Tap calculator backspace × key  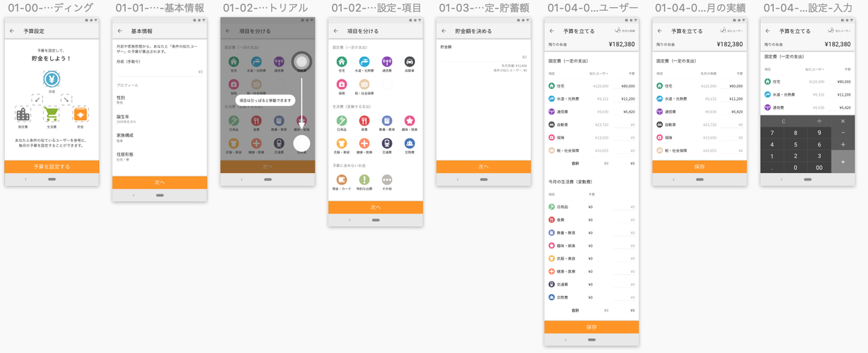pyautogui.click(x=843, y=121)
